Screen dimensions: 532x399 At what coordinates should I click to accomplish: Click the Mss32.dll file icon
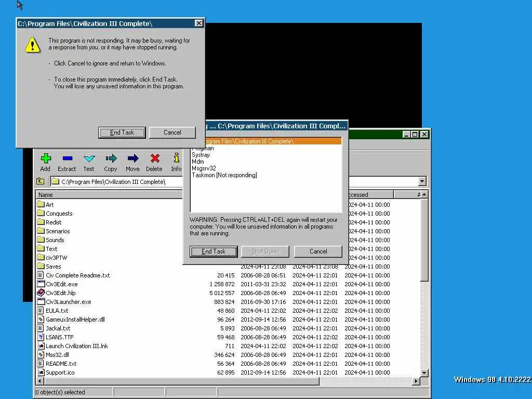(x=41, y=354)
